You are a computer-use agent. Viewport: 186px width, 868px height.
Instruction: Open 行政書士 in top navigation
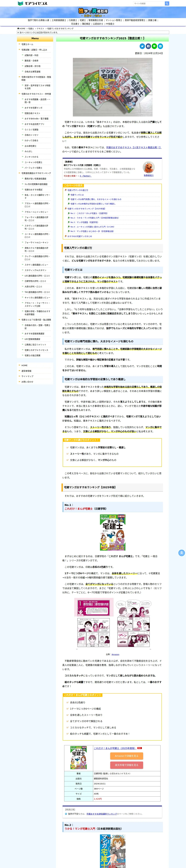click(x=73, y=20)
